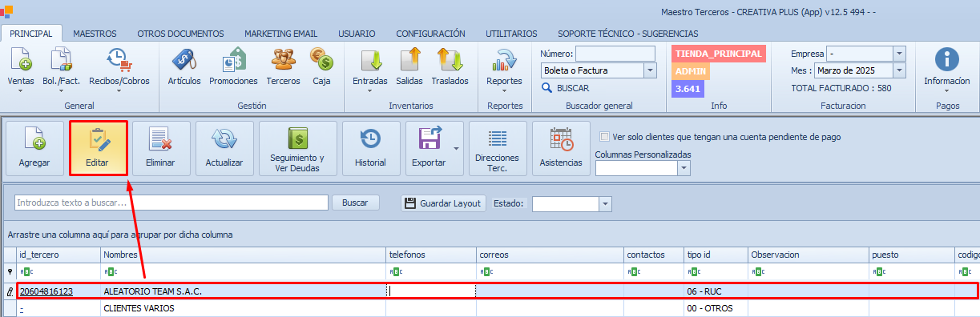Open the Promociones icon
This screenshot has height=317, width=980.
tap(233, 67)
